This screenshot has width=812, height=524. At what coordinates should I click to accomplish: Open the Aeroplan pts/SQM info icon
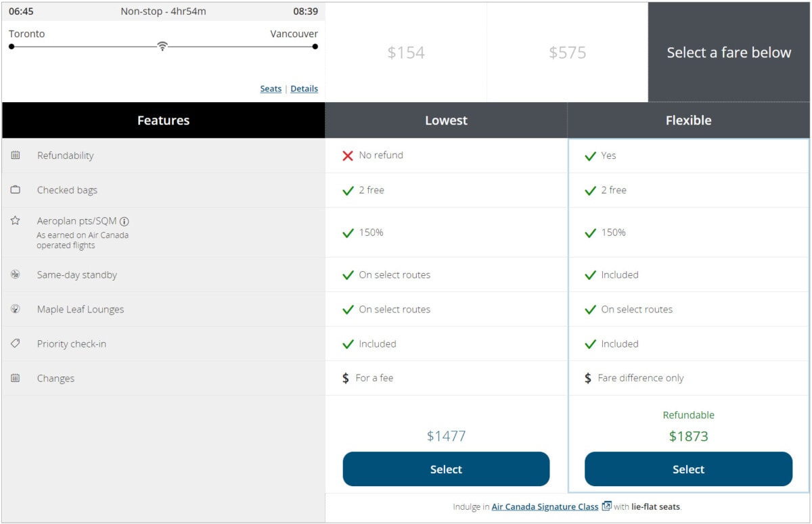(x=125, y=221)
